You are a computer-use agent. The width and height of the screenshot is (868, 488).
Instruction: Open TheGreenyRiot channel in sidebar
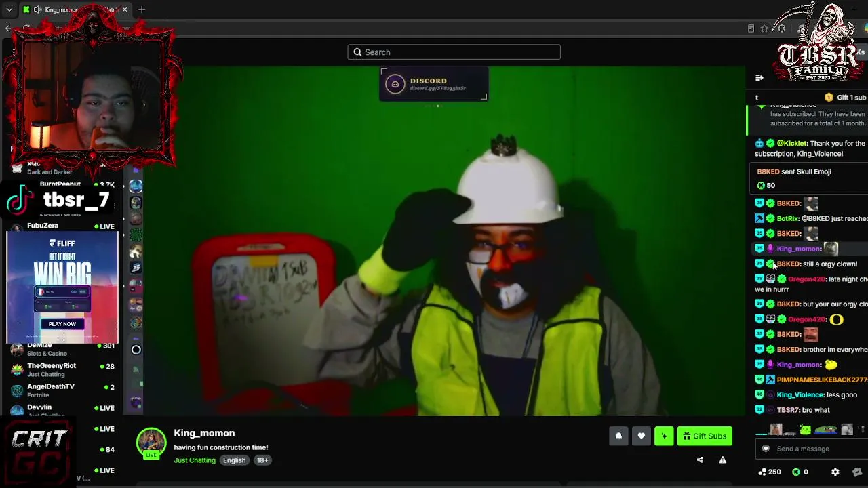click(x=62, y=369)
